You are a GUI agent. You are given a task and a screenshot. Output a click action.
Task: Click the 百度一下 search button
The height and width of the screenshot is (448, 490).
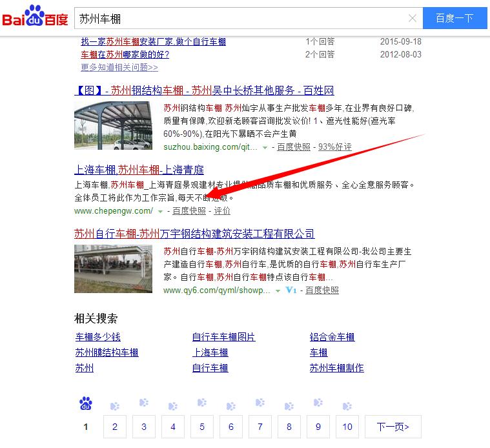tap(454, 19)
